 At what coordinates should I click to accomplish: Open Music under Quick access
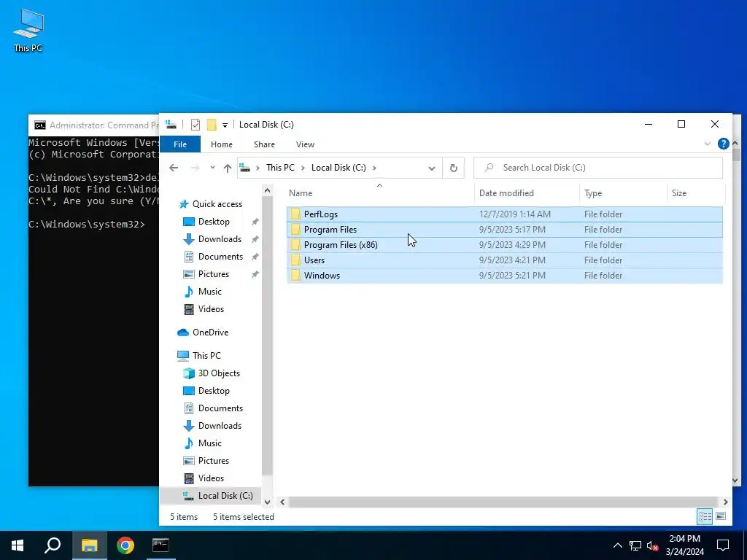tap(209, 292)
